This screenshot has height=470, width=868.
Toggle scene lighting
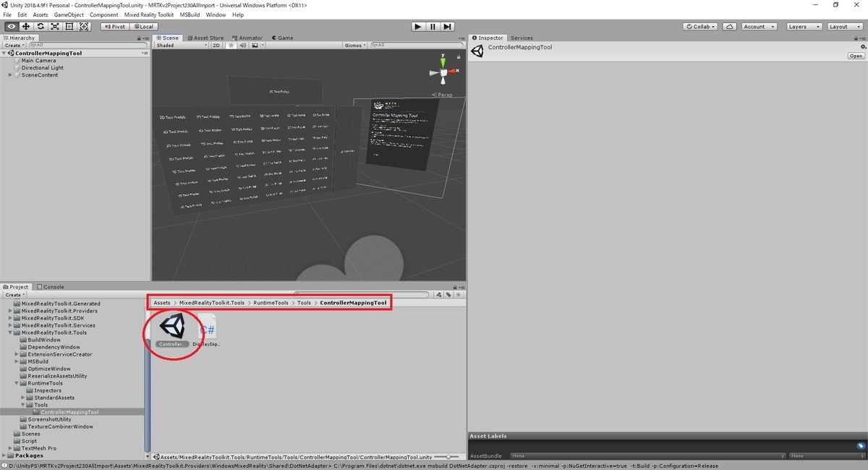pos(231,45)
